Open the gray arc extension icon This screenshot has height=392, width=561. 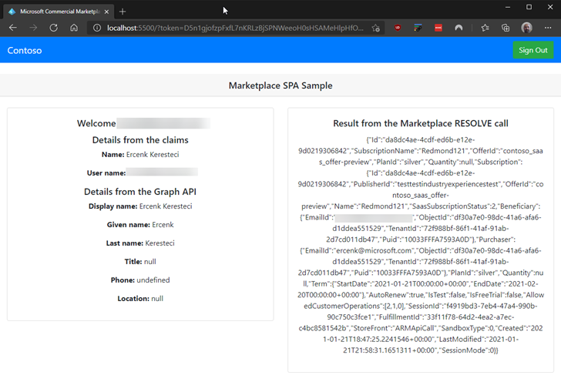coord(459,28)
